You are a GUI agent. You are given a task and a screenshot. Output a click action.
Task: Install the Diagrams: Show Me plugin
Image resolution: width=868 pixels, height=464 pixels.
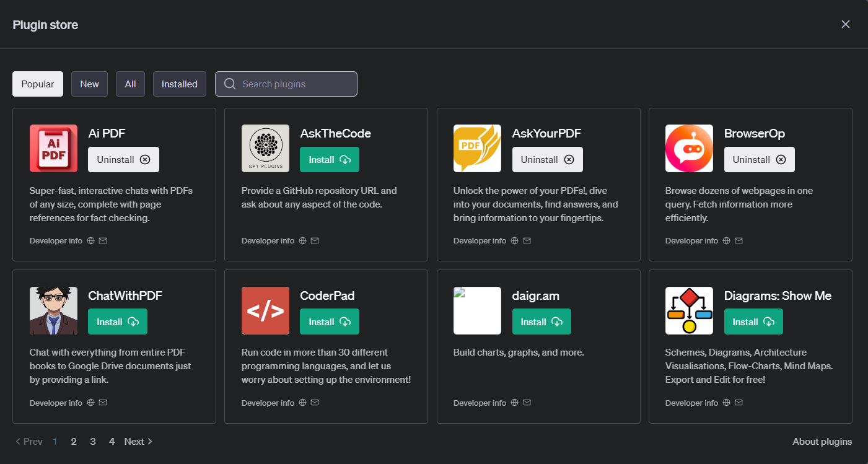pos(753,322)
